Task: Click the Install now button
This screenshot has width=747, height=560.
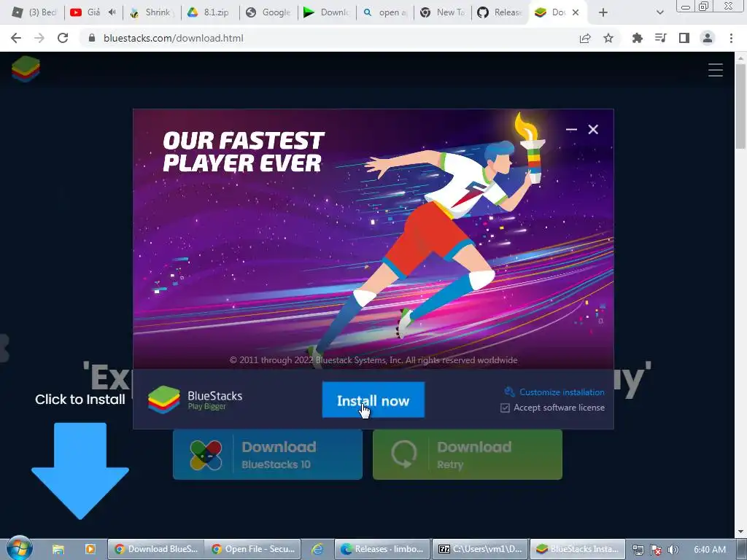Action: (x=373, y=400)
